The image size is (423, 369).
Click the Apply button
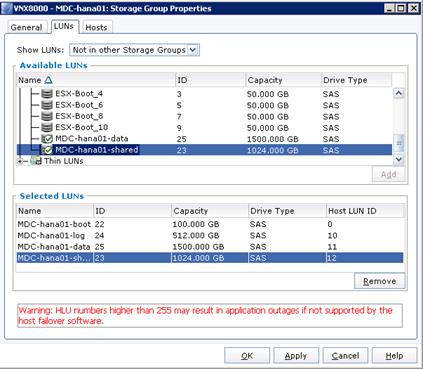(296, 356)
